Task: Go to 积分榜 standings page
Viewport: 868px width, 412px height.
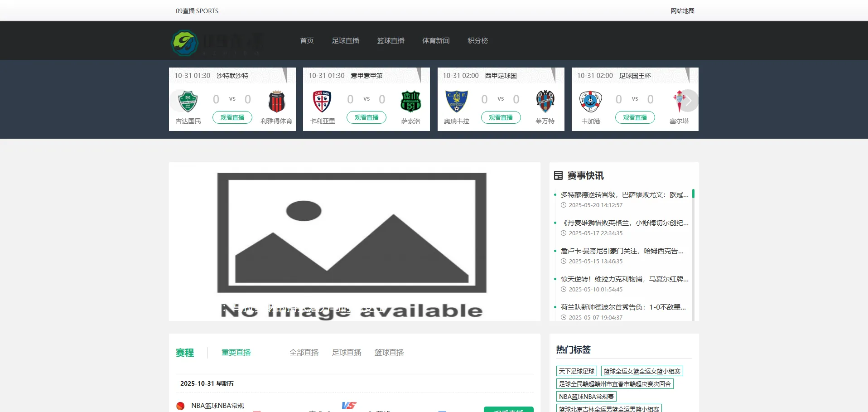Action: (x=477, y=41)
